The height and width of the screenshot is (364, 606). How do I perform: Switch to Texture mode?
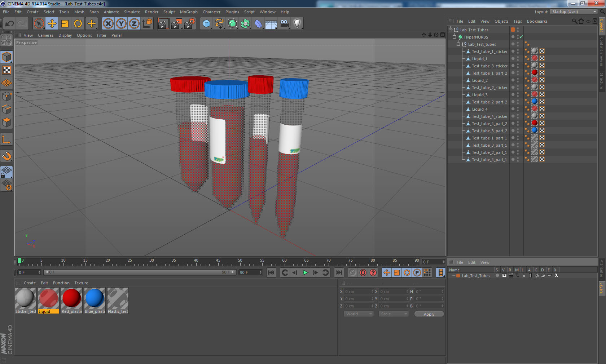(6, 70)
